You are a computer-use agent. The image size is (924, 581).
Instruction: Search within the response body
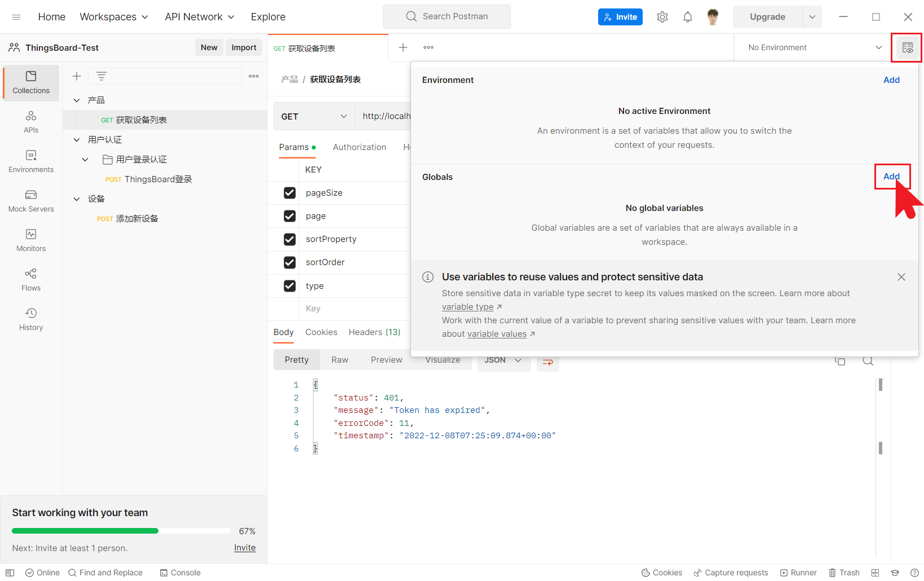tap(868, 361)
